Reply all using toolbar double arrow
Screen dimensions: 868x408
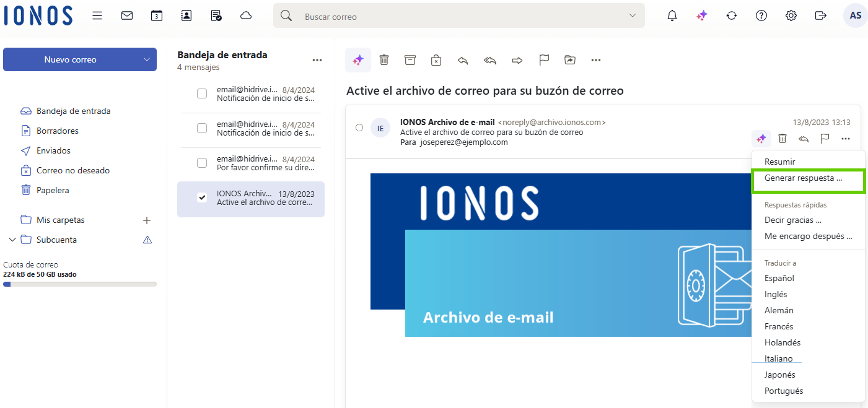[x=490, y=60]
